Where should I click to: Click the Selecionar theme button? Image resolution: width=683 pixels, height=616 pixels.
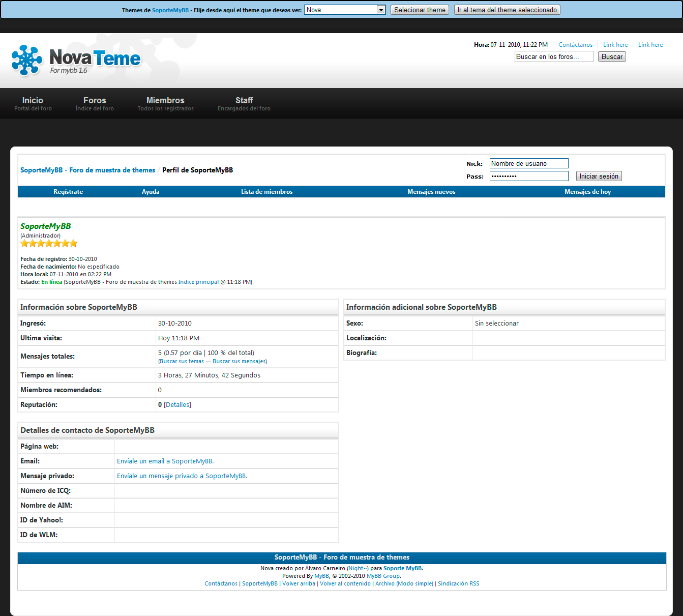point(420,10)
